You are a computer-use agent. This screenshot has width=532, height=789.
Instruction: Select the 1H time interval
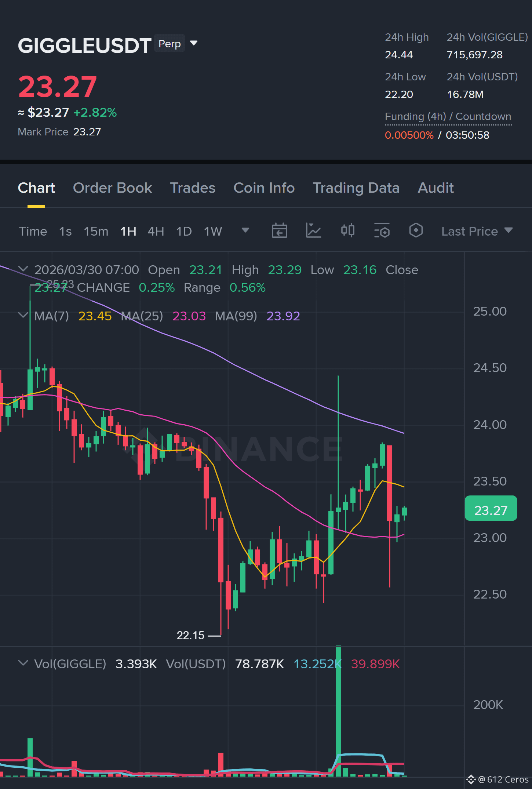click(128, 231)
